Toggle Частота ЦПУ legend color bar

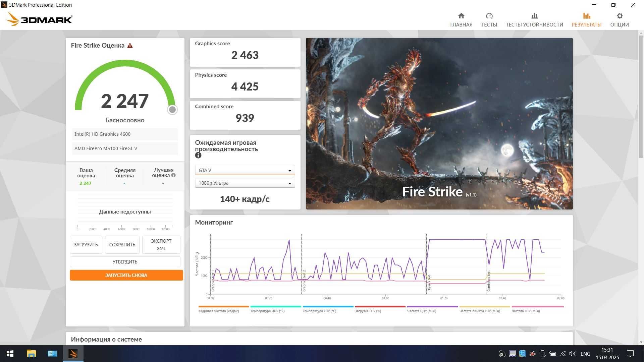pyautogui.click(x=432, y=306)
